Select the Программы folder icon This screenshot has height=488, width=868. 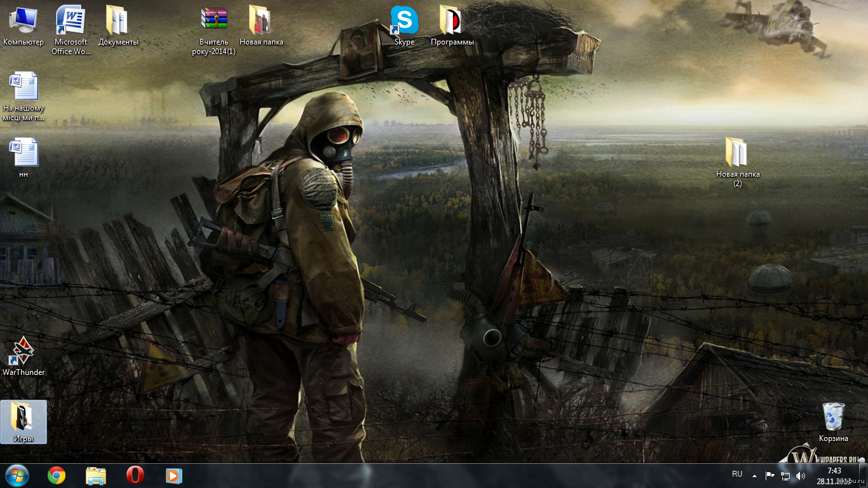click(452, 26)
